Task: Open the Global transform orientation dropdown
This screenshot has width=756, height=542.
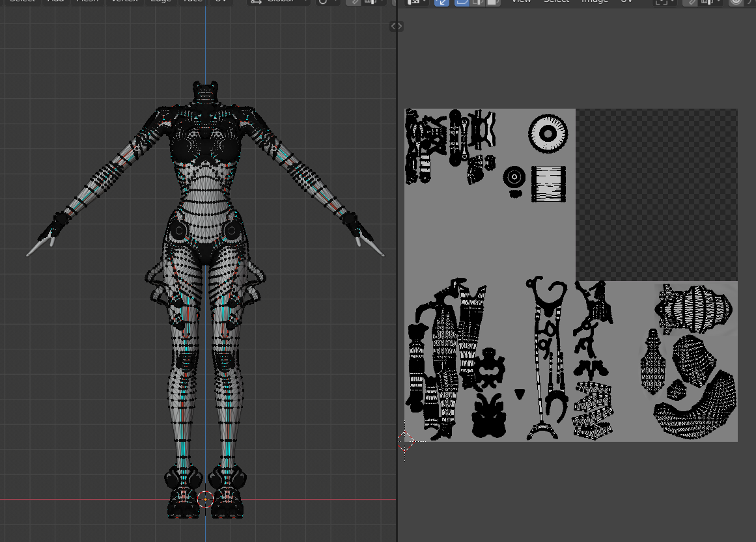Action: click(278, 2)
